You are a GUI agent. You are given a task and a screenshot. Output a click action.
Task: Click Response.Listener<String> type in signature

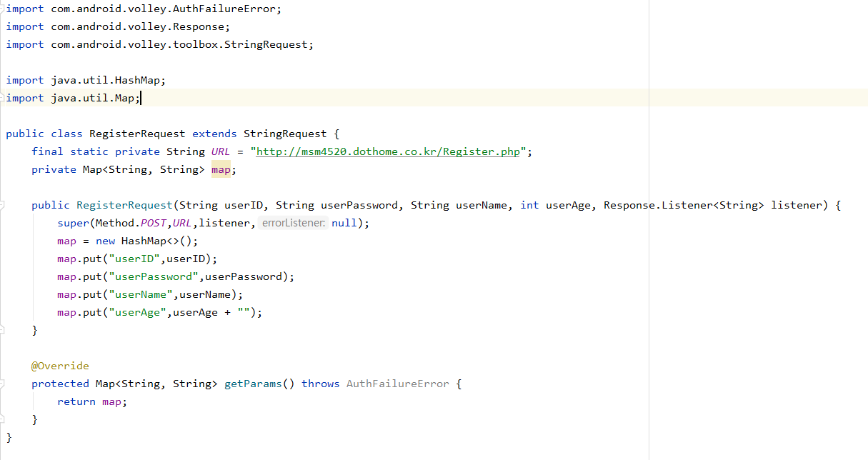[x=684, y=205]
